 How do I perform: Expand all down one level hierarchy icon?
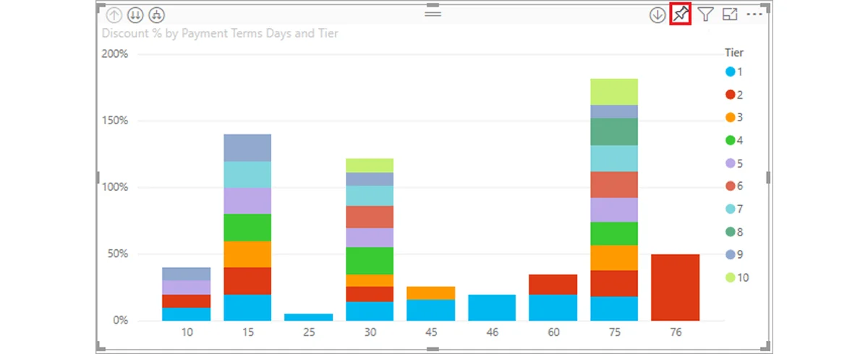pyautogui.click(x=156, y=14)
